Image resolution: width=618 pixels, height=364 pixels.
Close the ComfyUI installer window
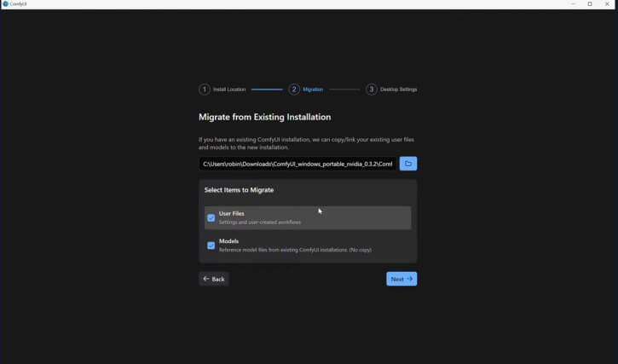[609, 4]
